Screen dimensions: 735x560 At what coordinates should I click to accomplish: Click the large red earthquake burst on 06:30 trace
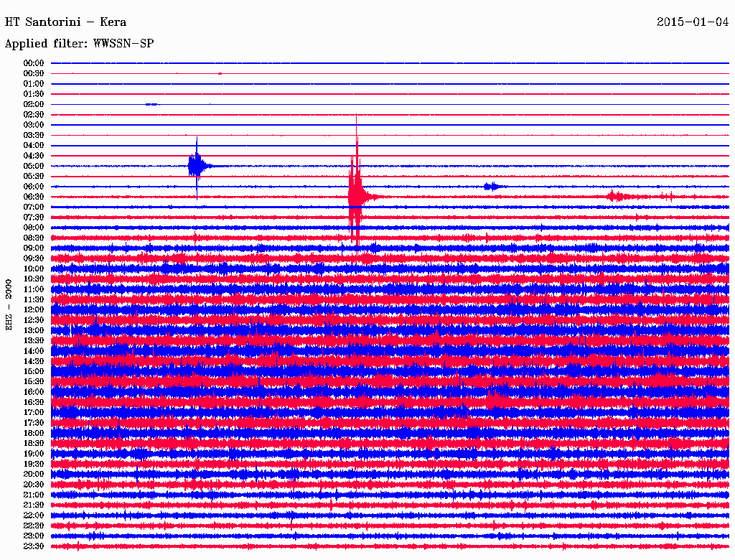(x=356, y=196)
